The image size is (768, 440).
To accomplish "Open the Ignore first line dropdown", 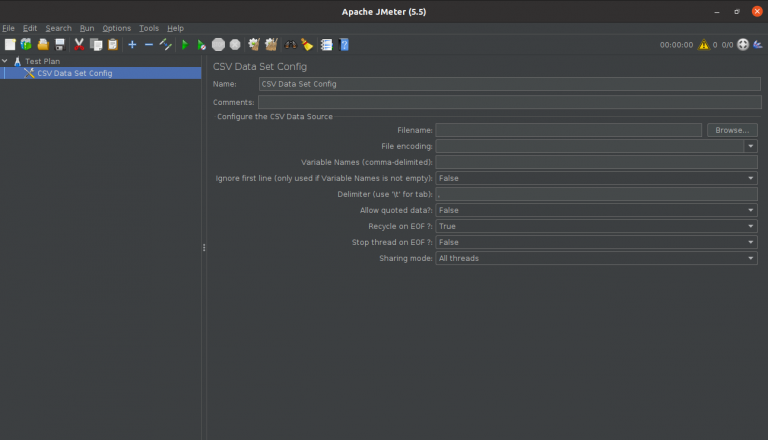I will 596,178.
